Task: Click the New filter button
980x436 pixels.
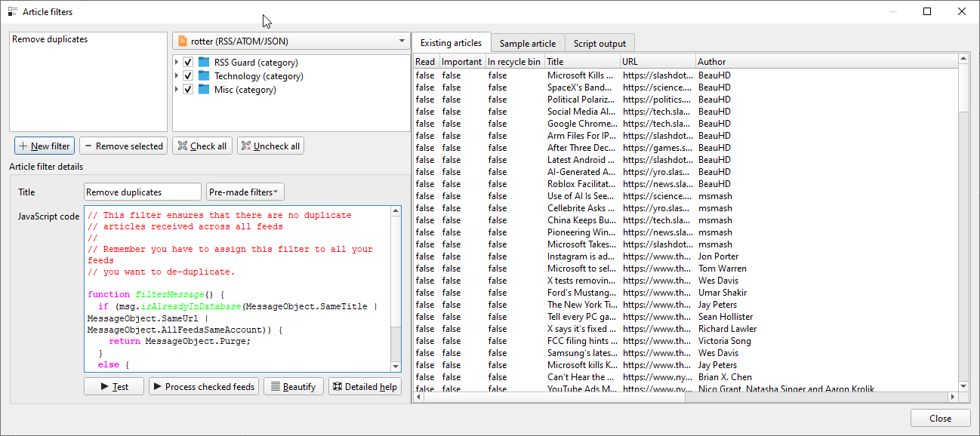Action: [x=45, y=146]
